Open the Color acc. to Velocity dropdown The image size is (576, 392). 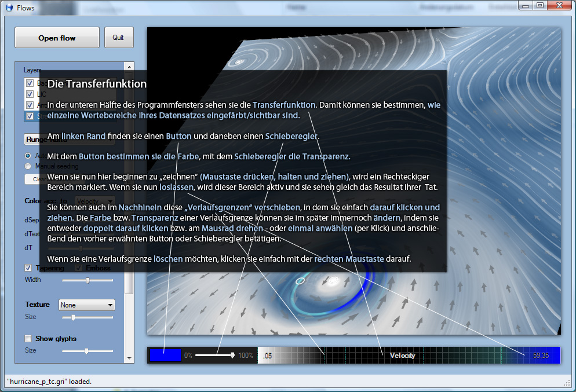95,201
